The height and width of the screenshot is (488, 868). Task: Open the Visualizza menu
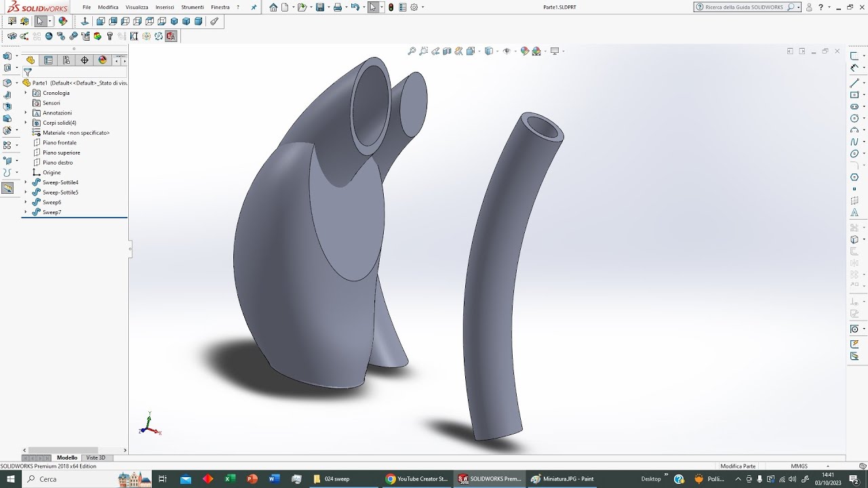[x=137, y=7]
